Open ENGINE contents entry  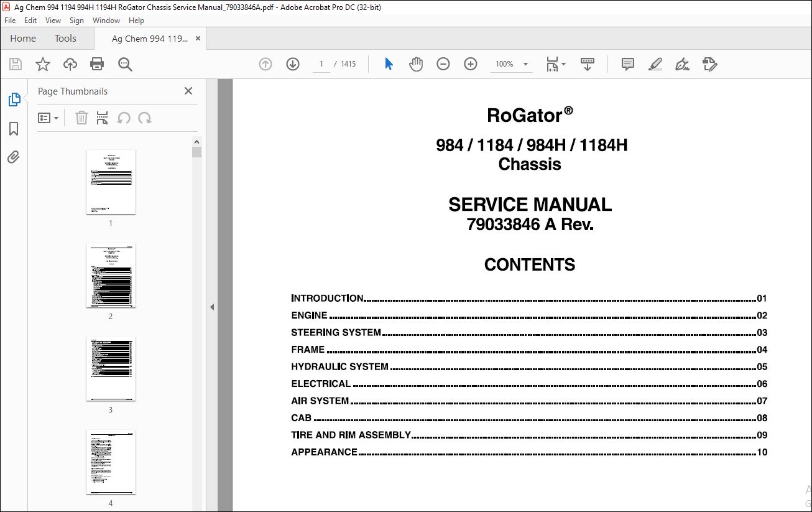529,315
